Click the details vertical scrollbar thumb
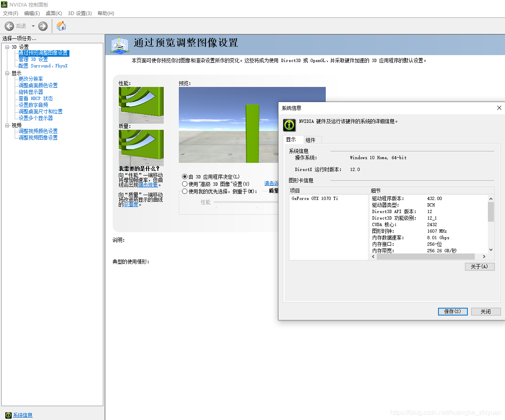505x420 pixels. 491,212
